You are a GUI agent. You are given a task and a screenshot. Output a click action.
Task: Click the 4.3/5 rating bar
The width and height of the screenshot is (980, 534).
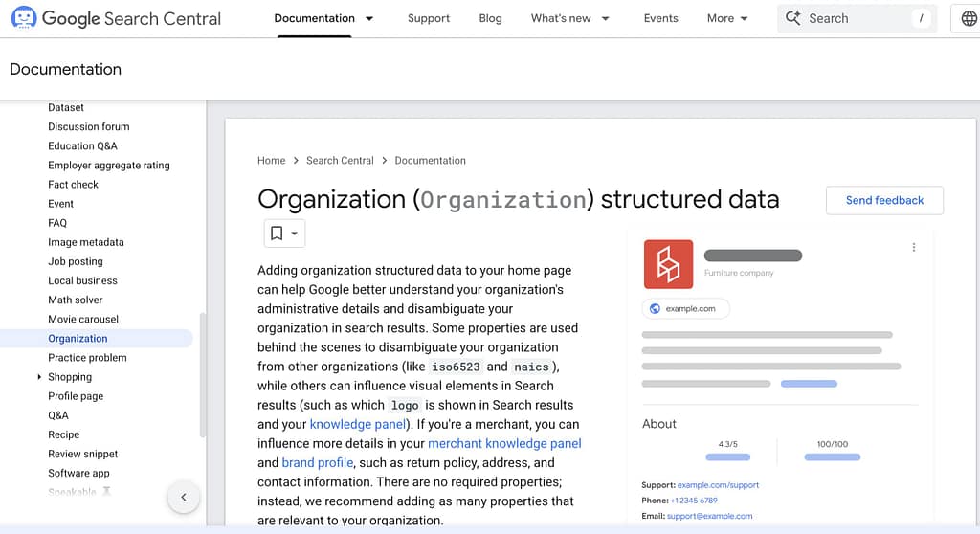point(727,457)
